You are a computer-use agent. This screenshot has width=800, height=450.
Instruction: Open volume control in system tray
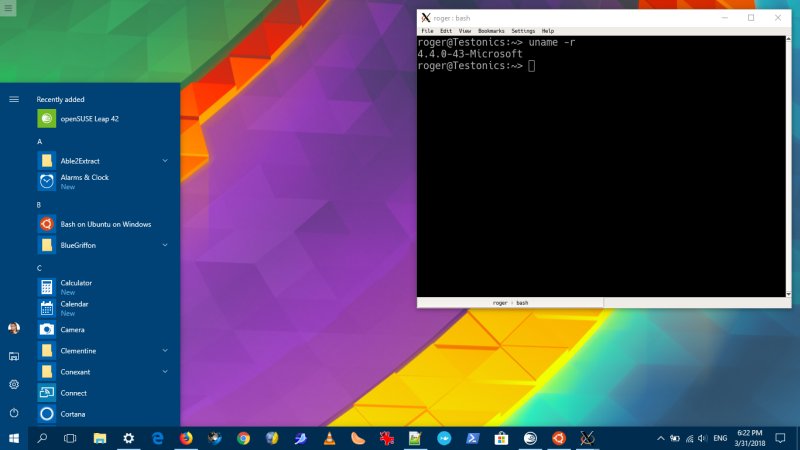point(703,438)
